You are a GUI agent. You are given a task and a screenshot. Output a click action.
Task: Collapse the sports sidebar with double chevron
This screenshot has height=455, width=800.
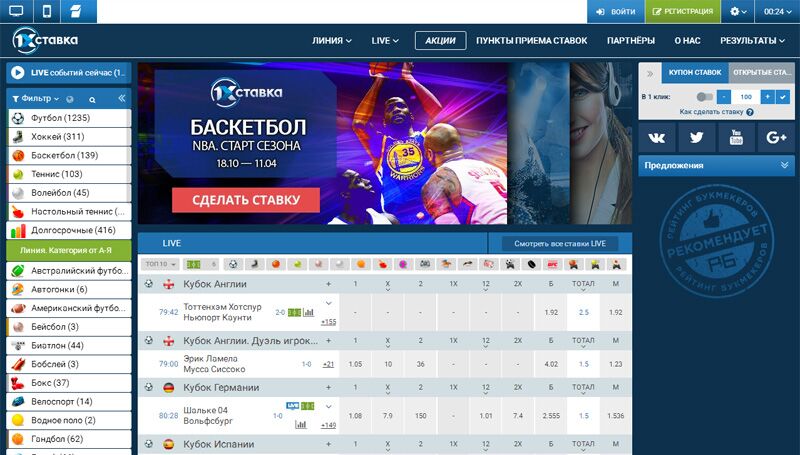(121, 98)
